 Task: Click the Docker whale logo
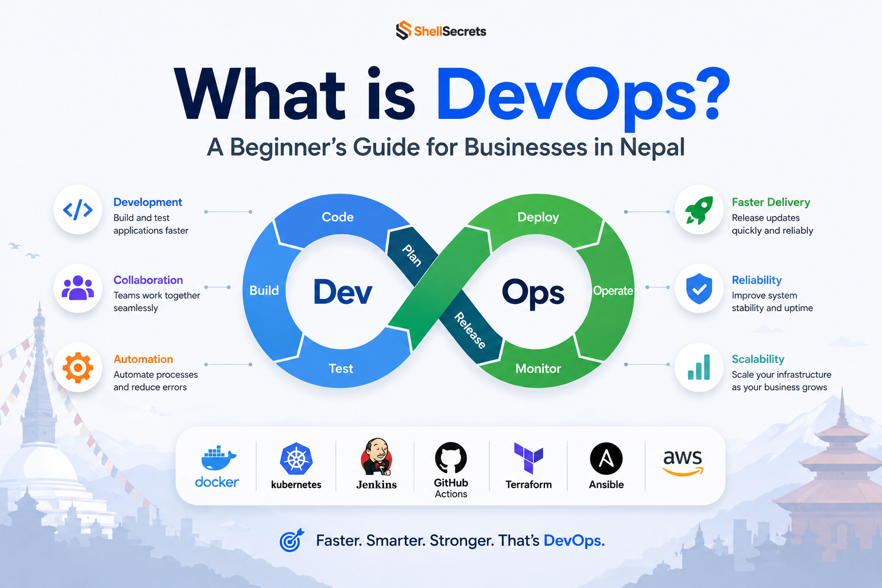coord(218,458)
